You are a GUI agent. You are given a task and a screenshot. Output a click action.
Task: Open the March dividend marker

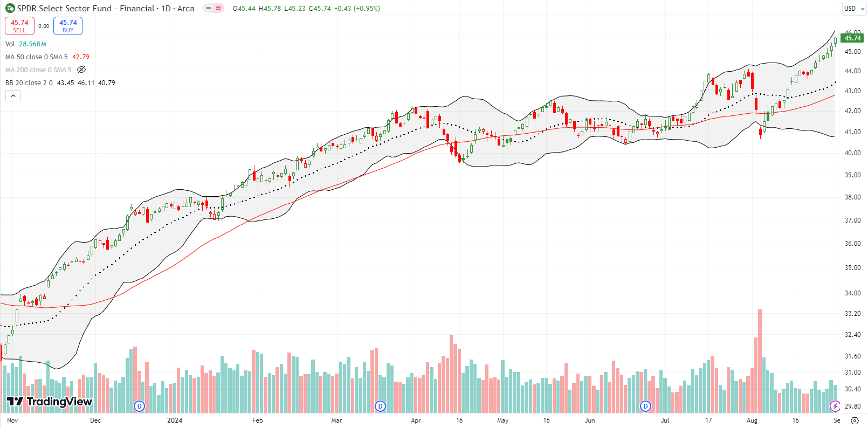tap(380, 406)
